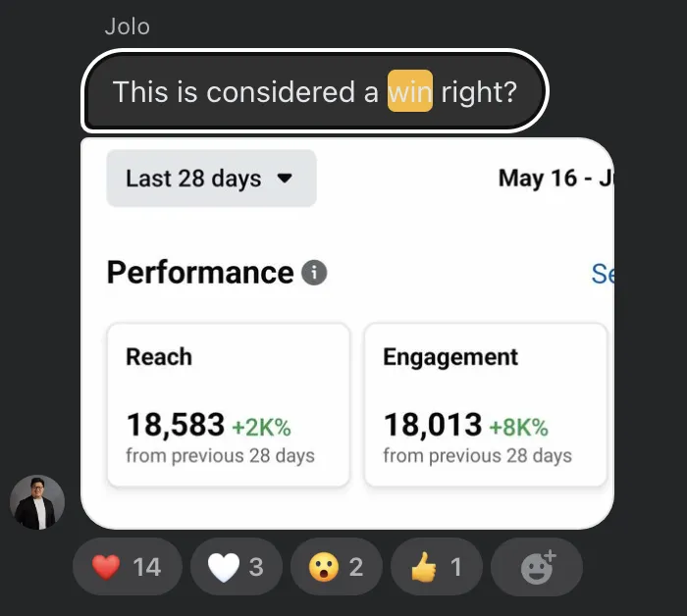Click the Reach +2K% growth indicator
The height and width of the screenshot is (616, 687).
click(x=261, y=427)
